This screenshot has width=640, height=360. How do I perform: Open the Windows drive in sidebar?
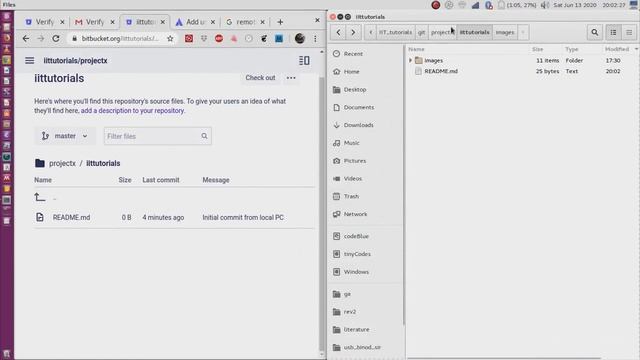[x=356, y=272]
